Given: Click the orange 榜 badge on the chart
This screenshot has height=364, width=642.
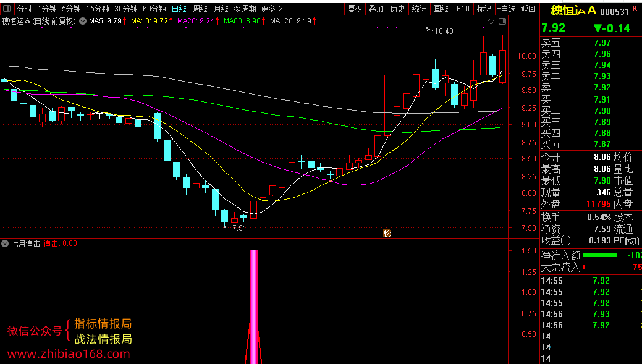Looking at the screenshot, I should (x=387, y=234).
